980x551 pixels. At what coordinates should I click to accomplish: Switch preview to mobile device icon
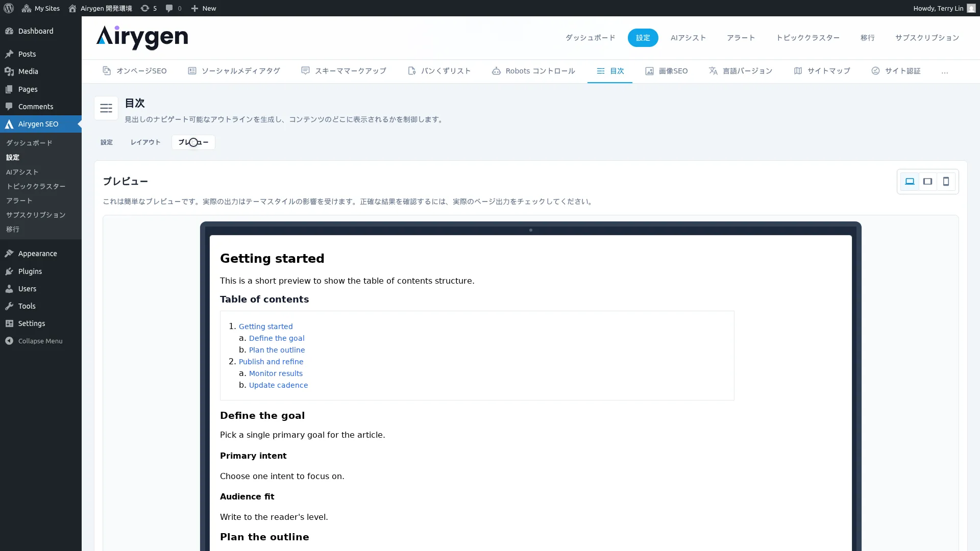(946, 182)
